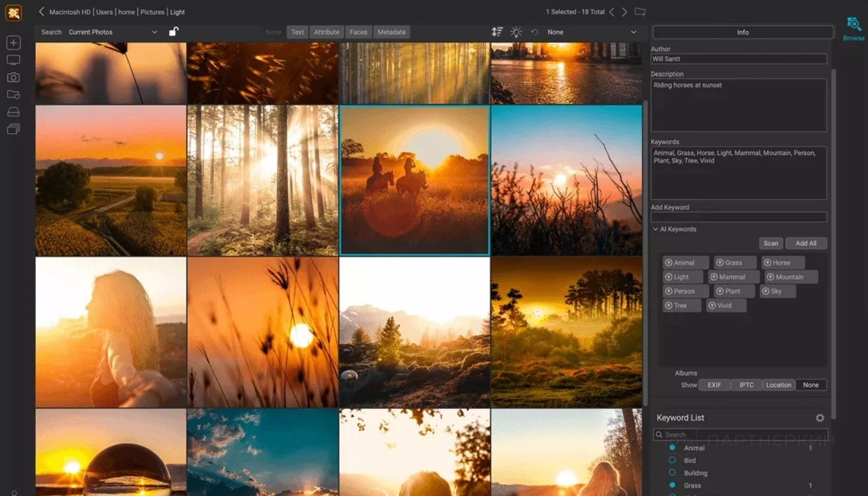Open Keyword List settings gear
Image resolution: width=868 pixels, height=496 pixels.
click(x=819, y=418)
